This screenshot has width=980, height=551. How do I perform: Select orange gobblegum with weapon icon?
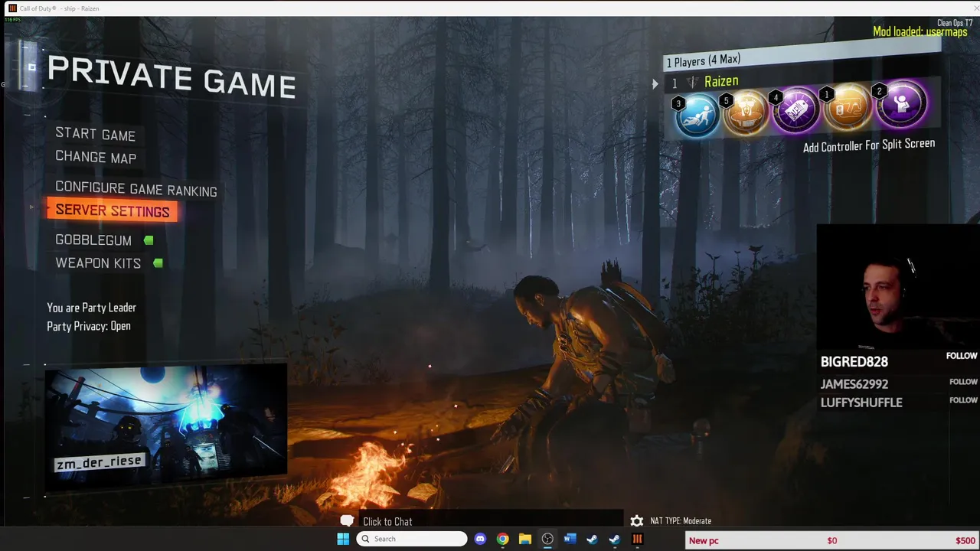(848, 106)
